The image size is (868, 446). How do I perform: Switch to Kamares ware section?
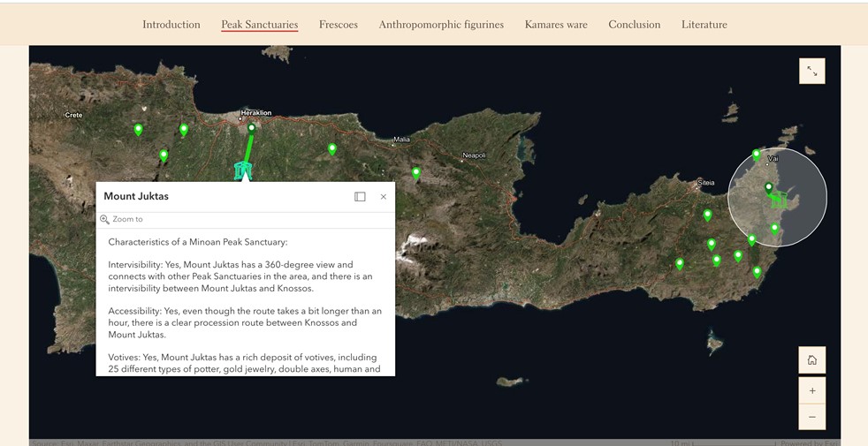tap(556, 25)
